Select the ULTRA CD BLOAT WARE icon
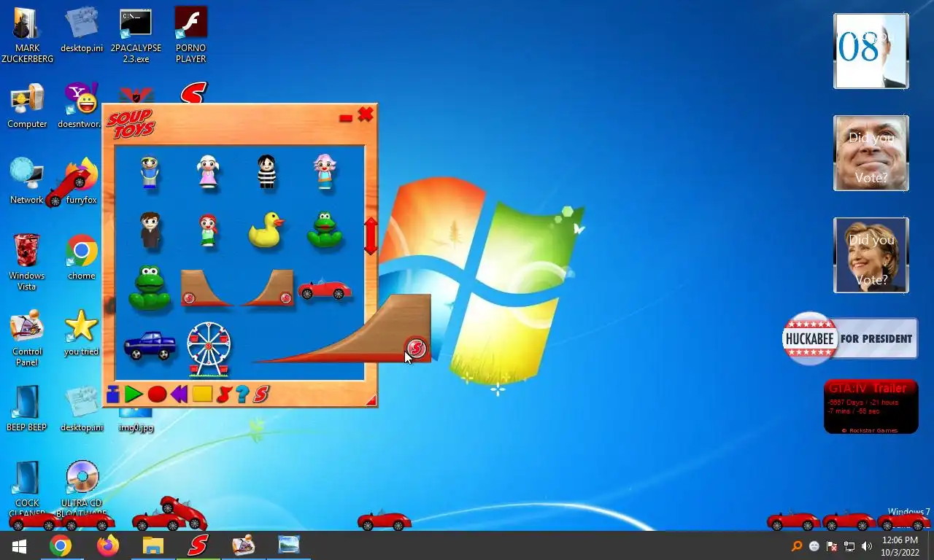This screenshot has width=934, height=560. coord(81,487)
